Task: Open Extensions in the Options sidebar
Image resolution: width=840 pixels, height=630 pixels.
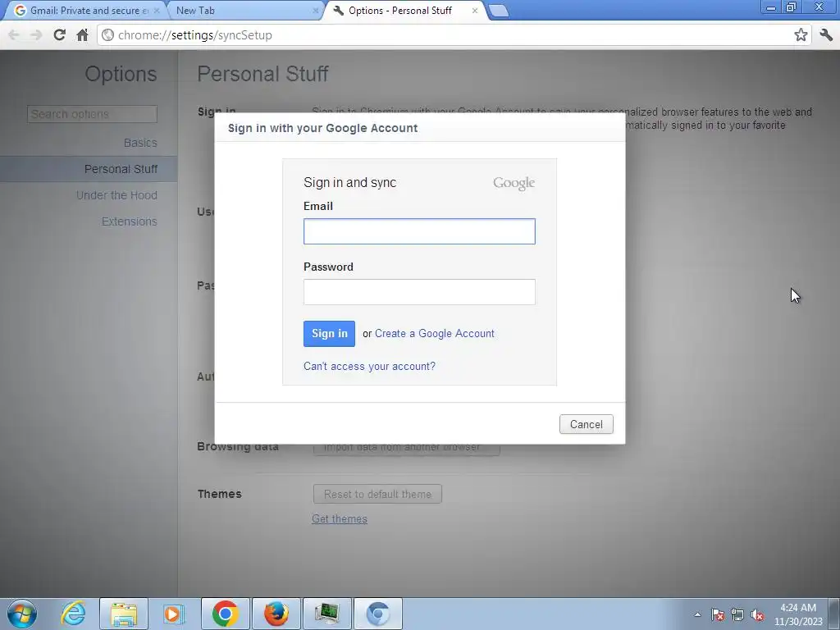Action: click(129, 221)
